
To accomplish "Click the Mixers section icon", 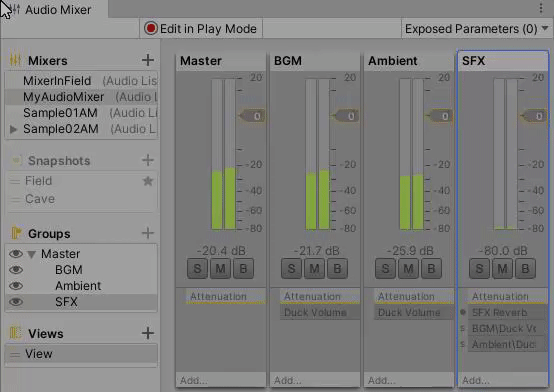I will tap(15, 60).
